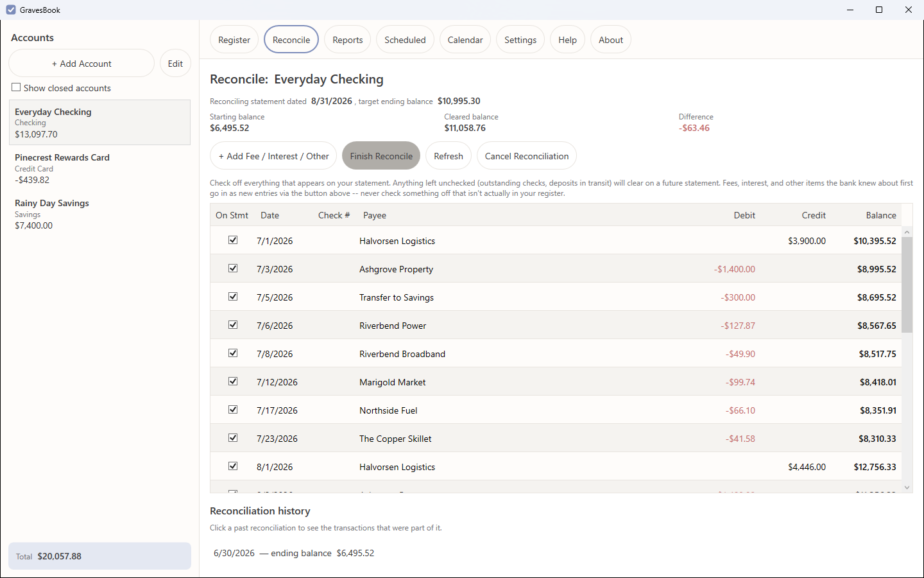Go to the Scheduled tab
This screenshot has width=924, height=578.
(x=405, y=40)
